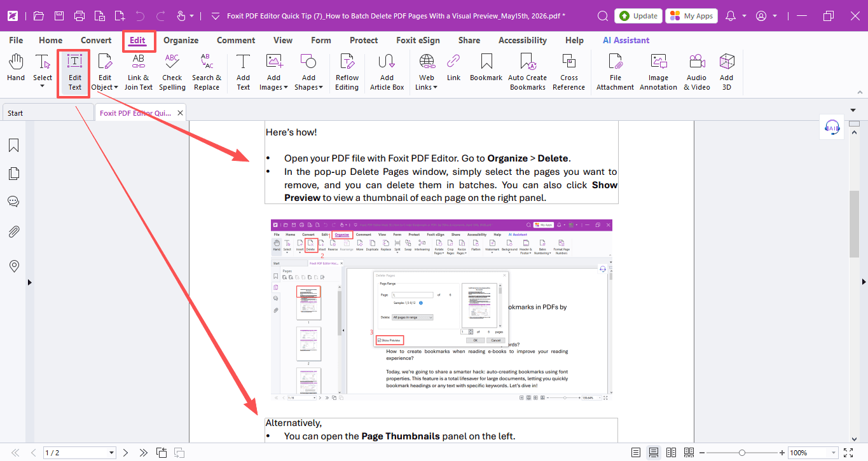
Task: Switch to the Organize ribbon tab
Action: pos(181,40)
